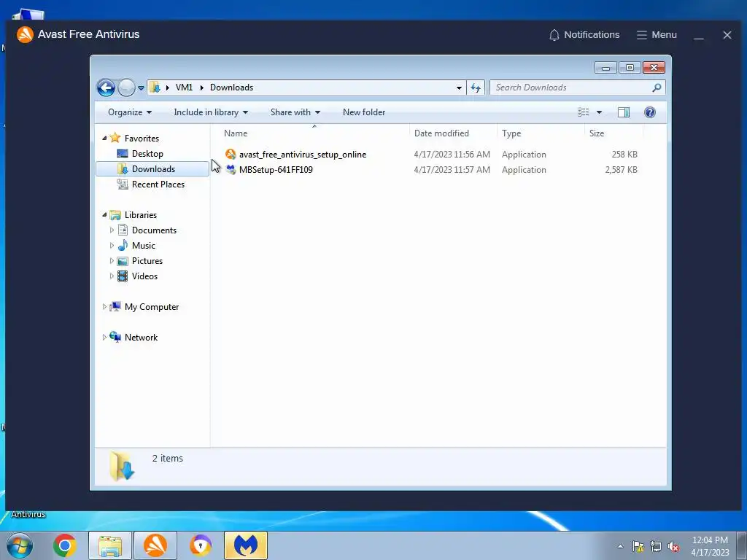The height and width of the screenshot is (560, 747).
Task: Select Downloads in the address breadcrumb
Action: click(x=231, y=87)
